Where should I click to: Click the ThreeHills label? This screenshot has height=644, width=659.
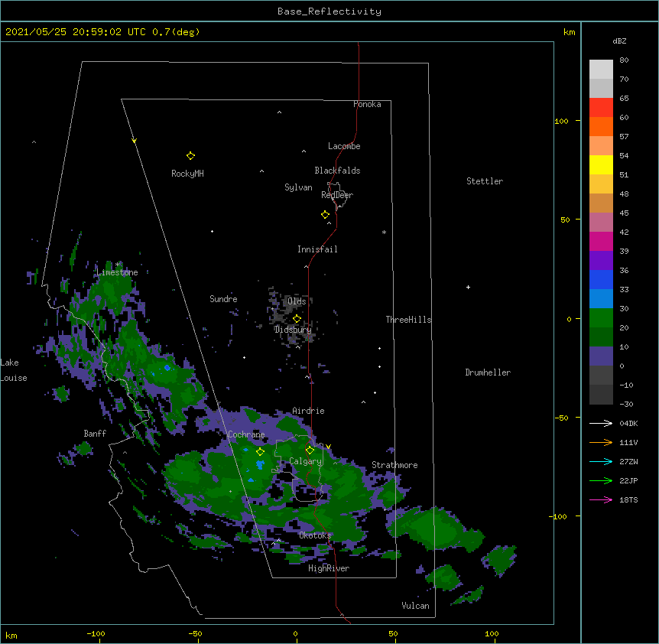(x=408, y=320)
